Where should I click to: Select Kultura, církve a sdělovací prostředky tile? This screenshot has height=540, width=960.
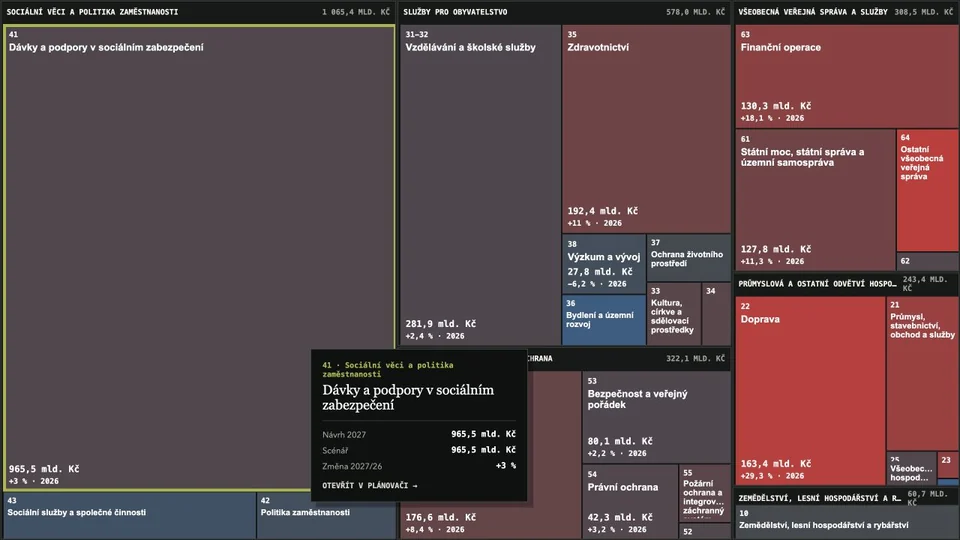(x=673, y=313)
